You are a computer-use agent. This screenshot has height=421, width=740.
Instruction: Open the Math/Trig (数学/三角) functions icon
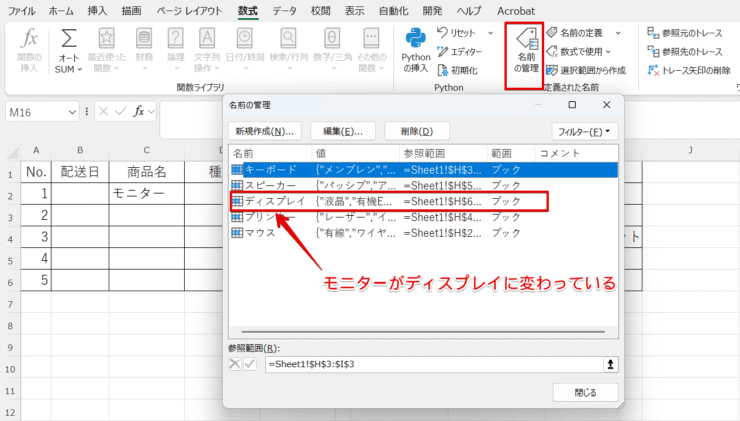click(x=332, y=39)
